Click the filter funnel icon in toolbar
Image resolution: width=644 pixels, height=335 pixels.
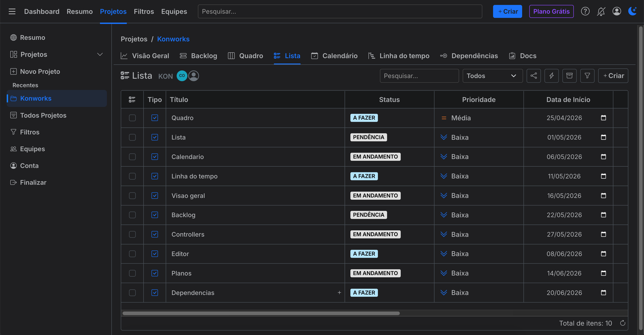point(587,76)
